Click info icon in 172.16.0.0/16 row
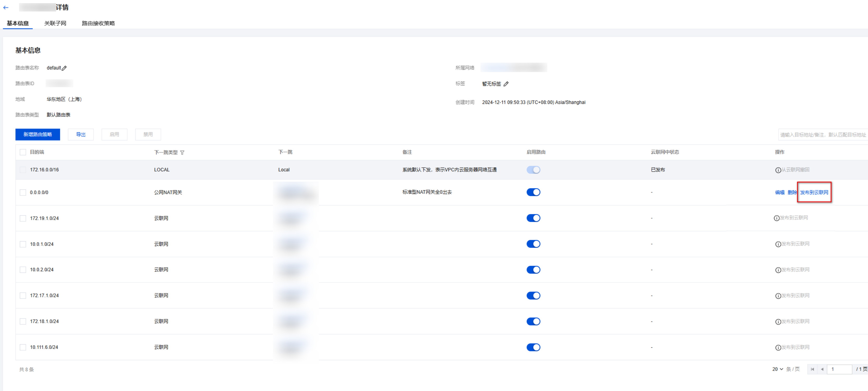 click(778, 170)
